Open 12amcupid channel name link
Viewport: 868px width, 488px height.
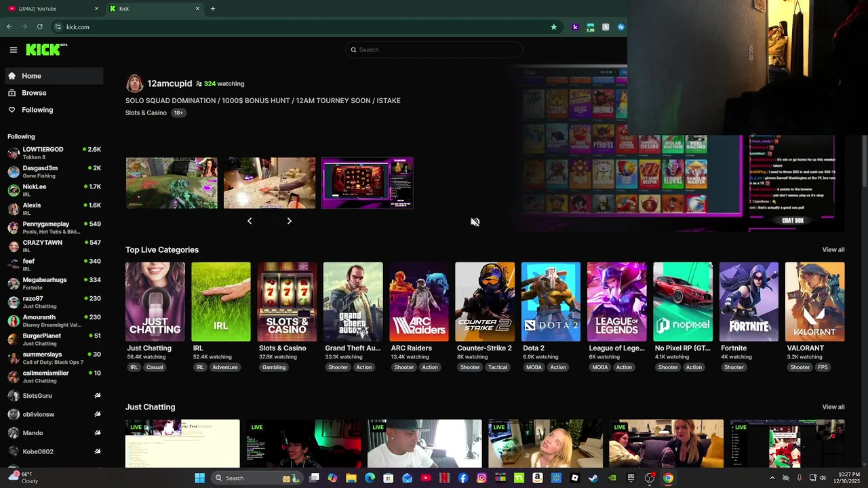pos(170,83)
